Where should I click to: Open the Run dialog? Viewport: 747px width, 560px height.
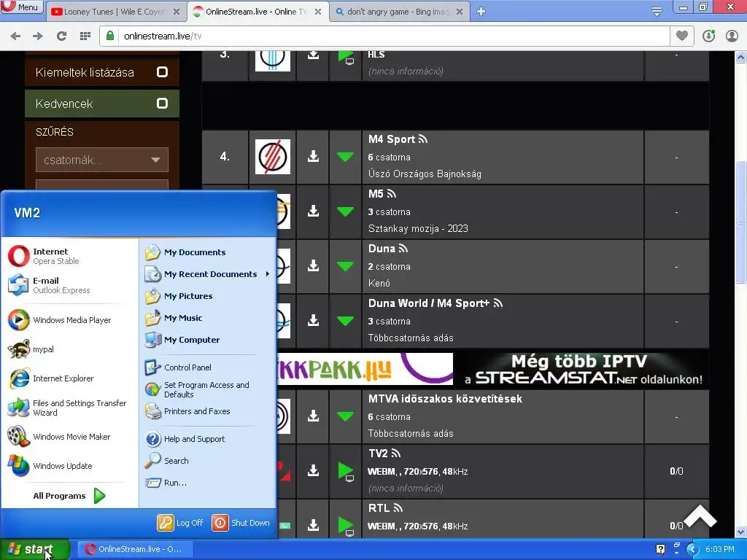click(166, 483)
